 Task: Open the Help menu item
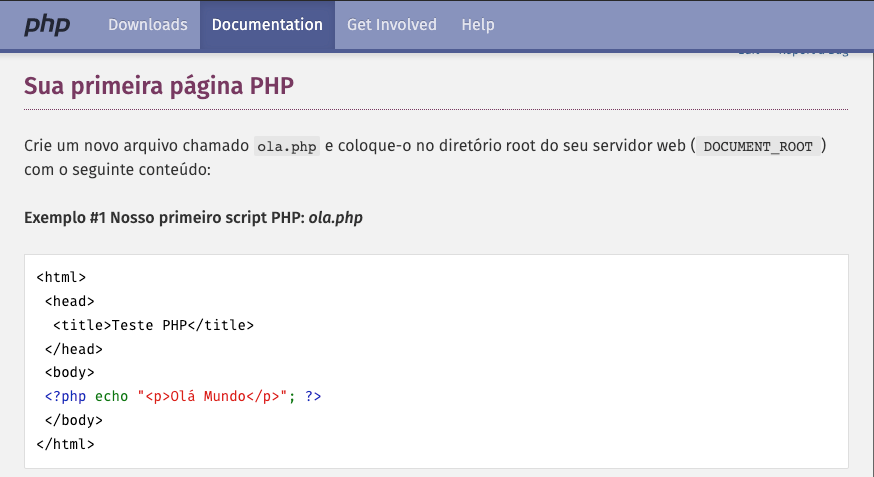(x=478, y=25)
